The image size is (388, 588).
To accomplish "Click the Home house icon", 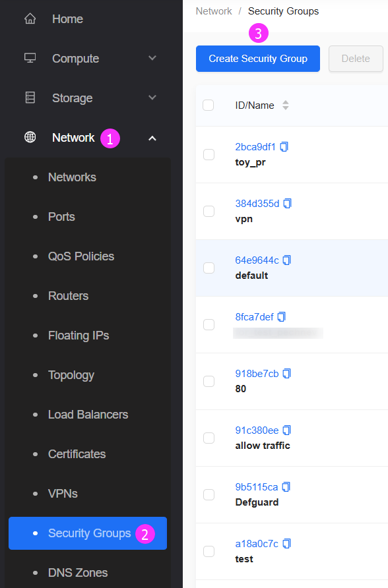I will click(30, 18).
